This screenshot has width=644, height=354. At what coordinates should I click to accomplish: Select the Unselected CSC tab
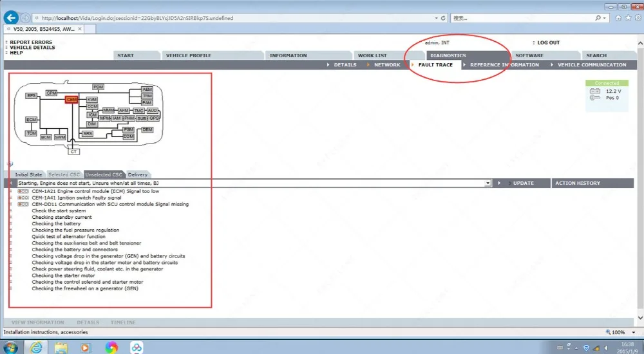(x=104, y=174)
